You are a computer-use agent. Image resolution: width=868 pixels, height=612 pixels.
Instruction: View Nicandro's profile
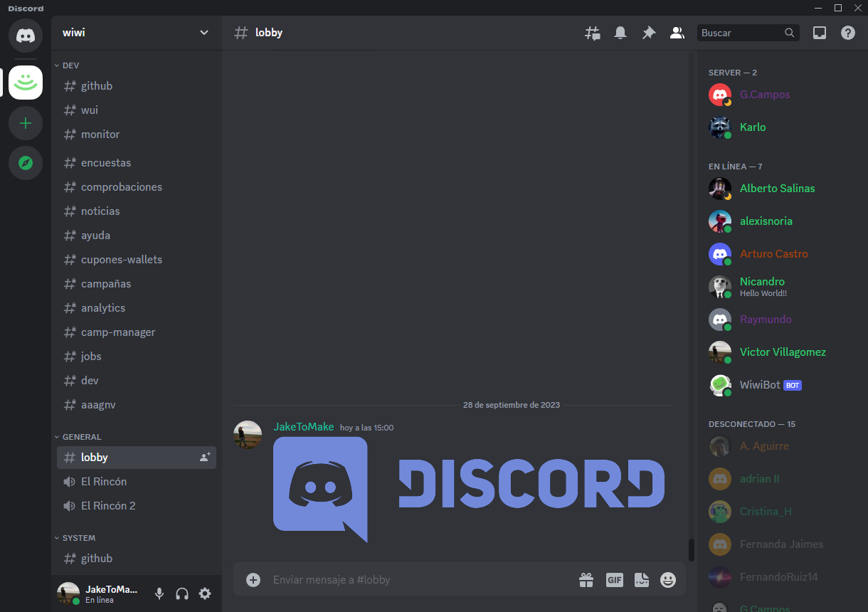coord(781,287)
